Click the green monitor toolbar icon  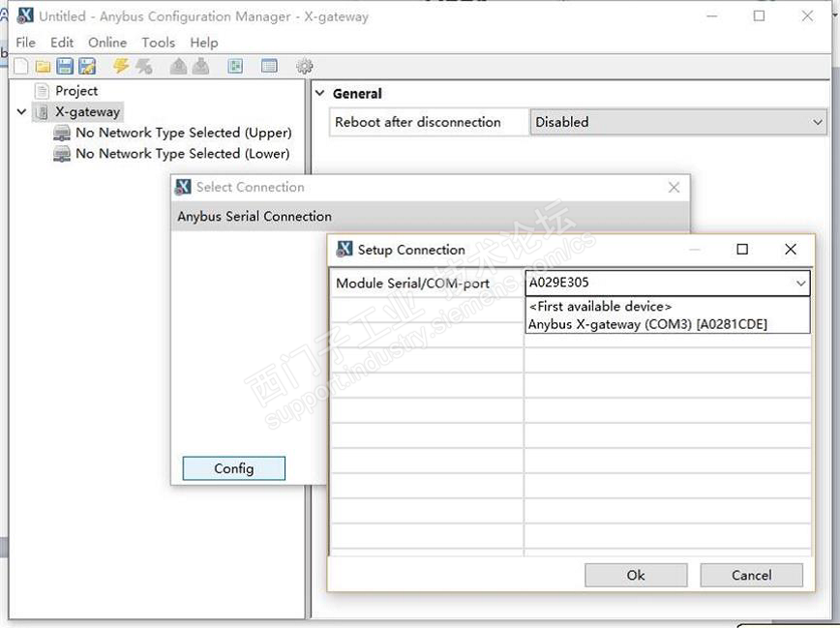(235, 66)
